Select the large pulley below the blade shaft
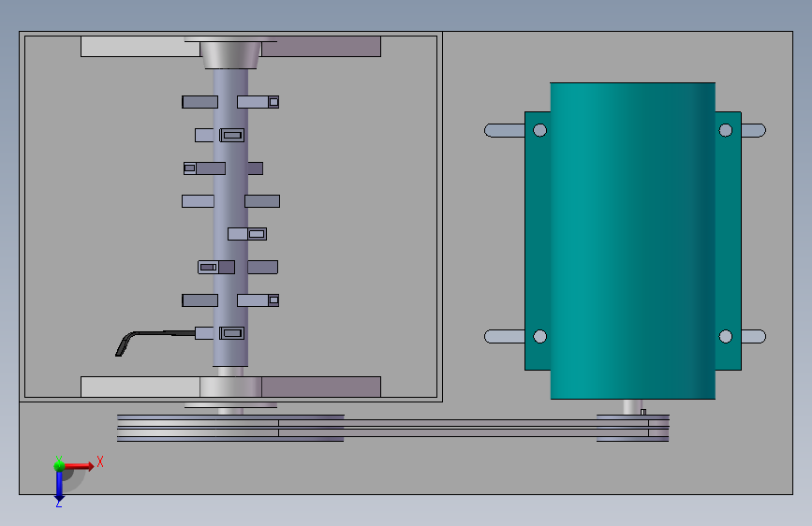812x526 pixels. [x=230, y=428]
